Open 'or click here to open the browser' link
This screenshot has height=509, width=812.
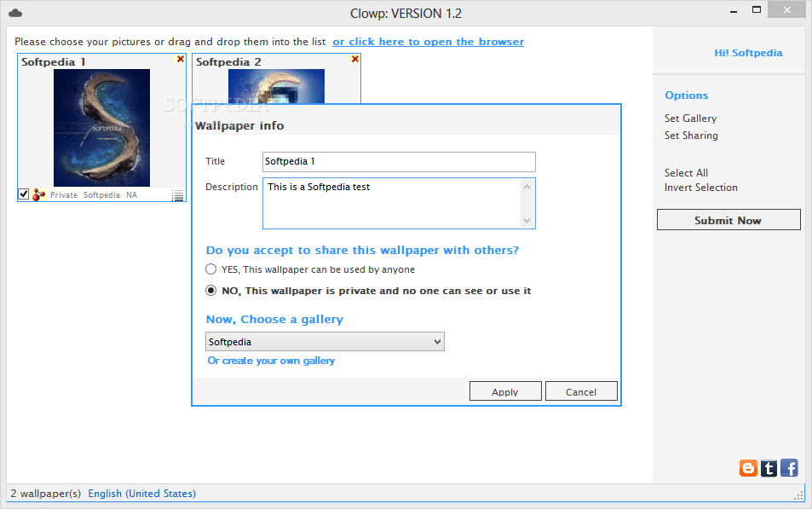(x=429, y=42)
